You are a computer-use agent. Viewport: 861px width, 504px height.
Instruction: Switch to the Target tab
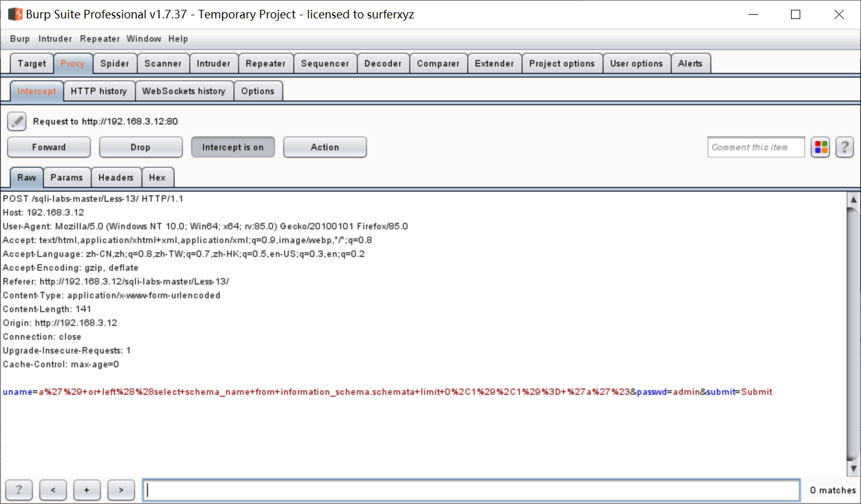click(32, 63)
